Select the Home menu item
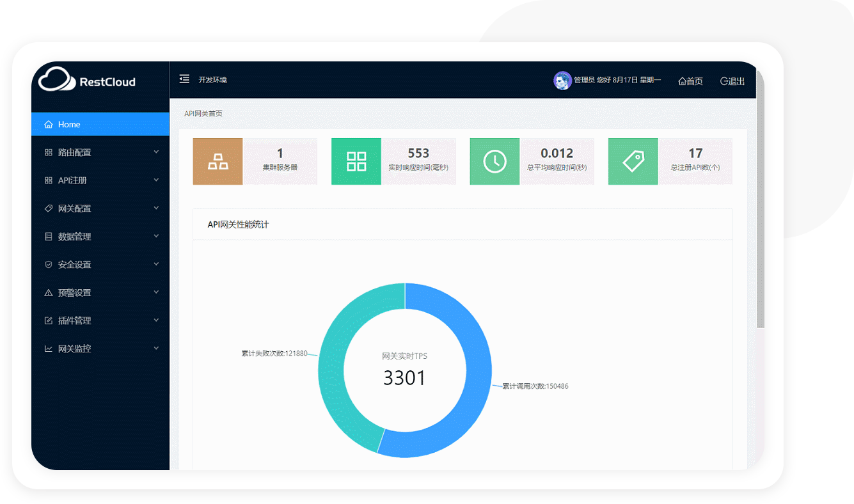This screenshot has height=504, width=854. [100, 124]
